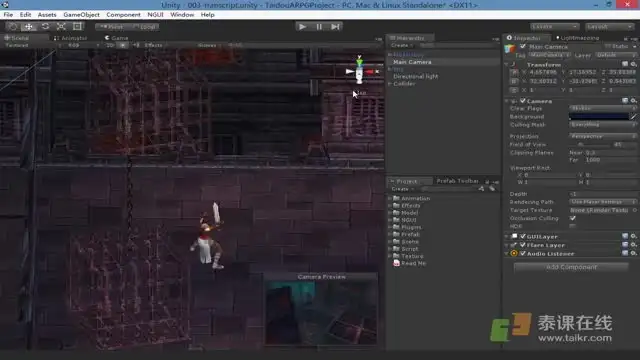Open Transform component gear settings
This screenshot has height=360, width=640.
click(633, 64)
